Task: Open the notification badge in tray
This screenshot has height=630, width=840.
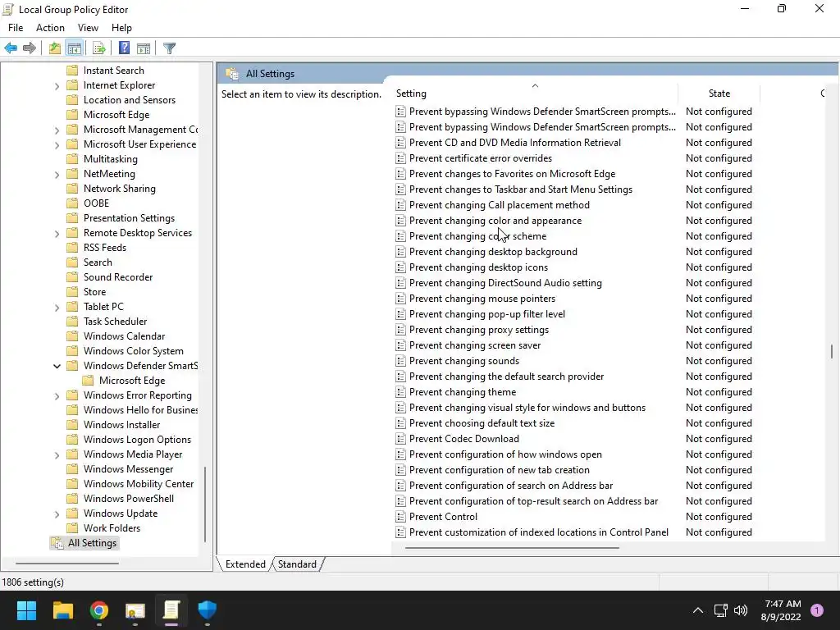Action: click(x=817, y=610)
